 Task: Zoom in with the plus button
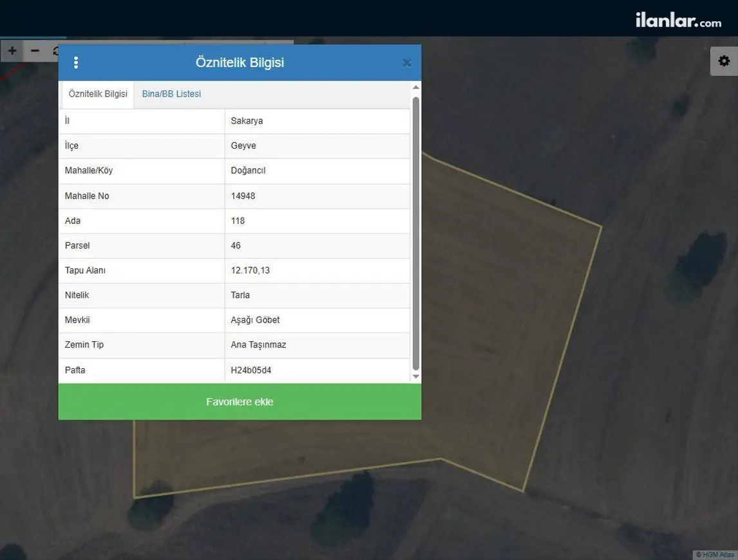[x=12, y=50]
